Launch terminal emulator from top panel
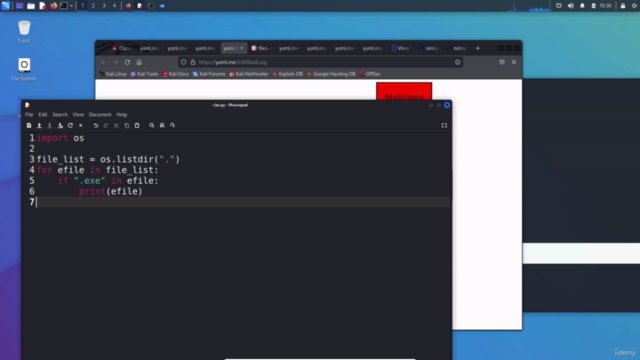 tap(64, 6)
